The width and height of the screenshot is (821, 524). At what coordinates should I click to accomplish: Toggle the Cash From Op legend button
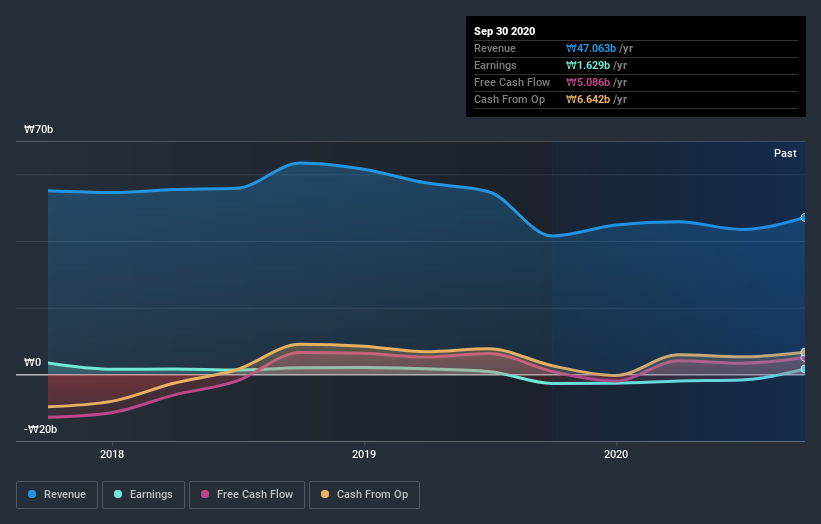[364, 495]
